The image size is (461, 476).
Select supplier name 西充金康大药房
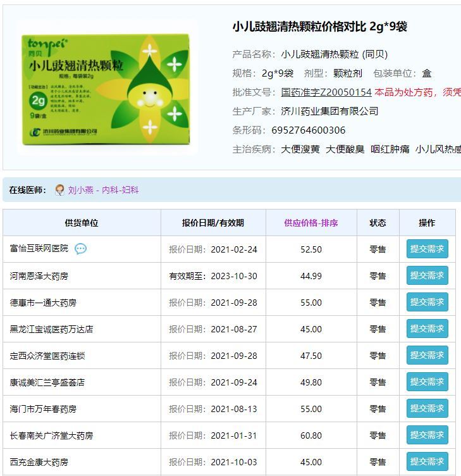(39, 462)
